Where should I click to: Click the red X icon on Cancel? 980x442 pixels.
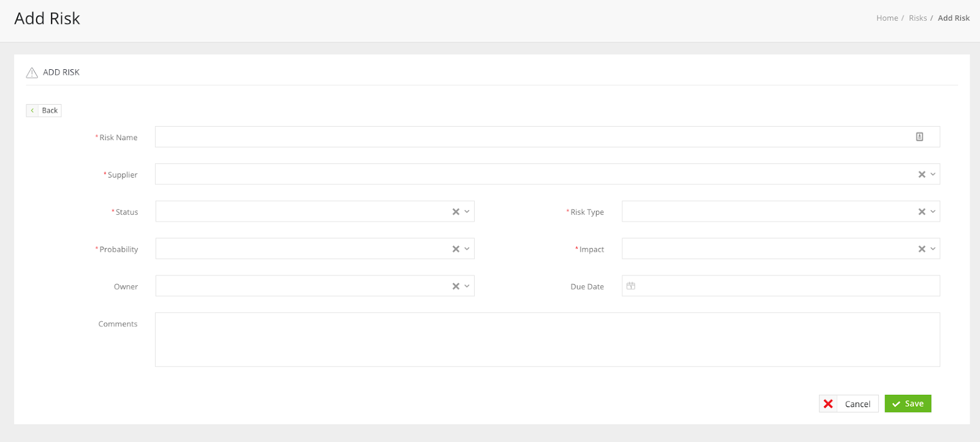[x=828, y=404]
